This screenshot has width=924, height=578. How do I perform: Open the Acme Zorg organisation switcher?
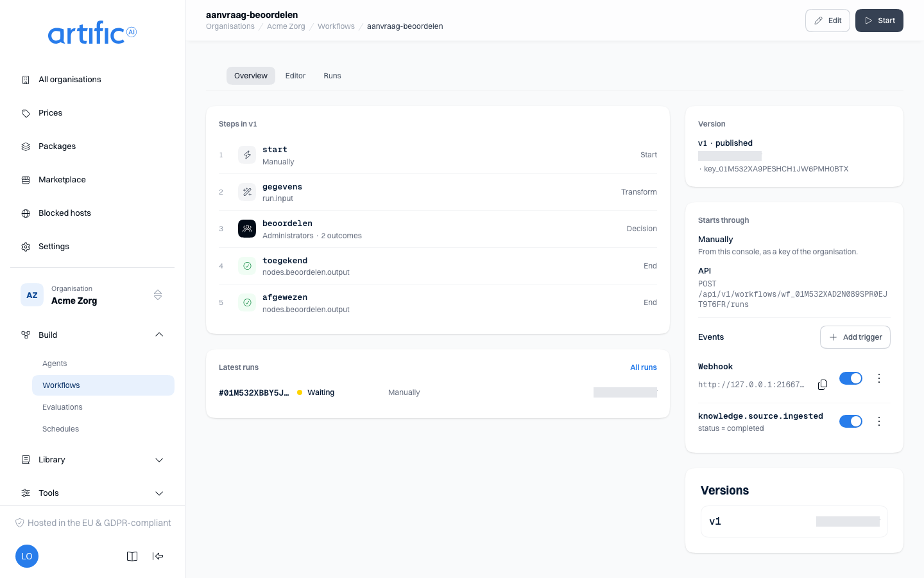pos(92,295)
